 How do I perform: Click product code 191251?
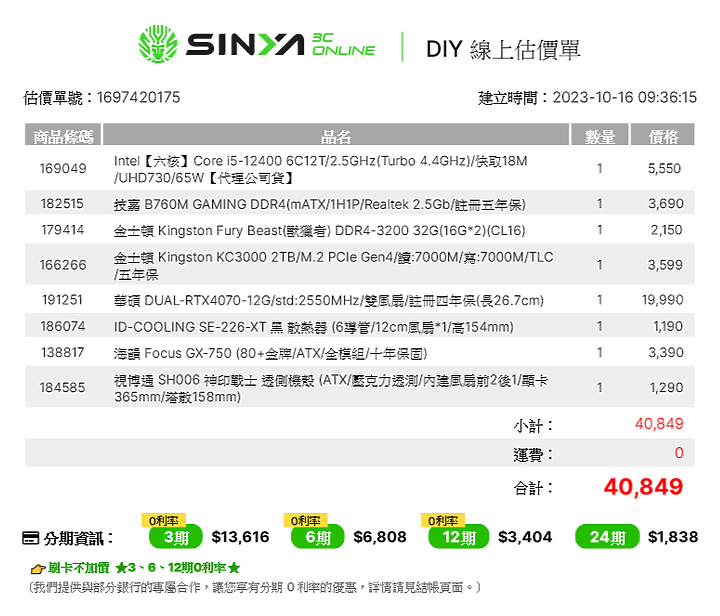pyautogui.click(x=62, y=300)
